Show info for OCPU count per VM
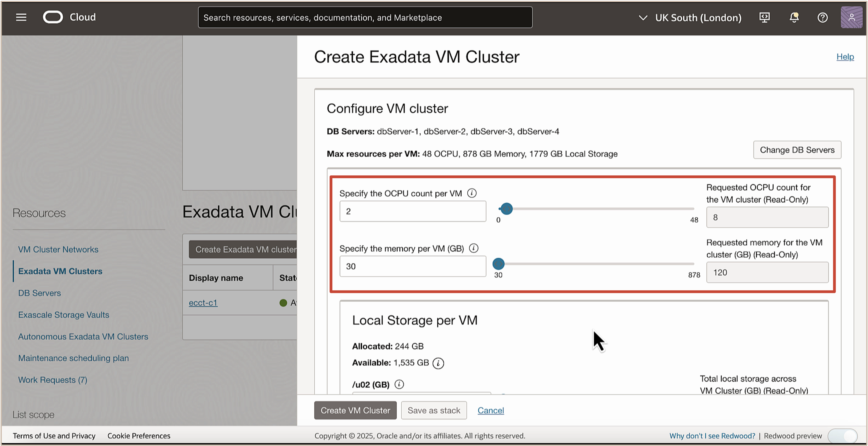The height and width of the screenshot is (446, 868). click(x=472, y=193)
